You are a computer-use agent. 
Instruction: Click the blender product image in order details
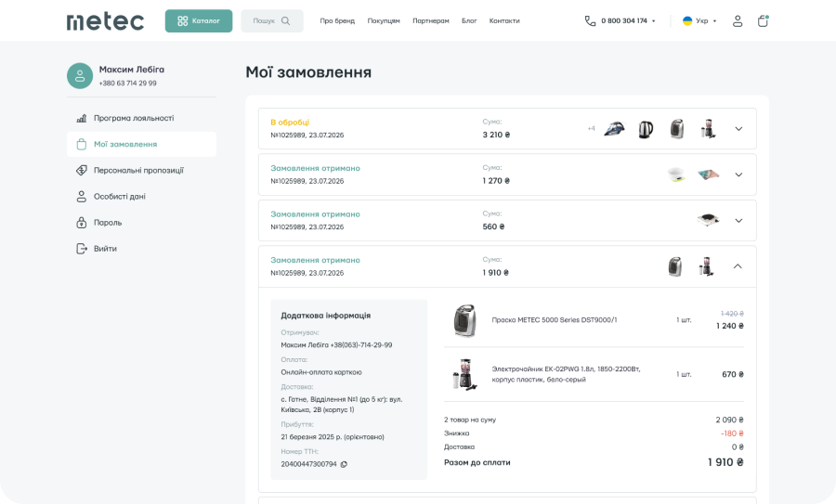click(464, 374)
